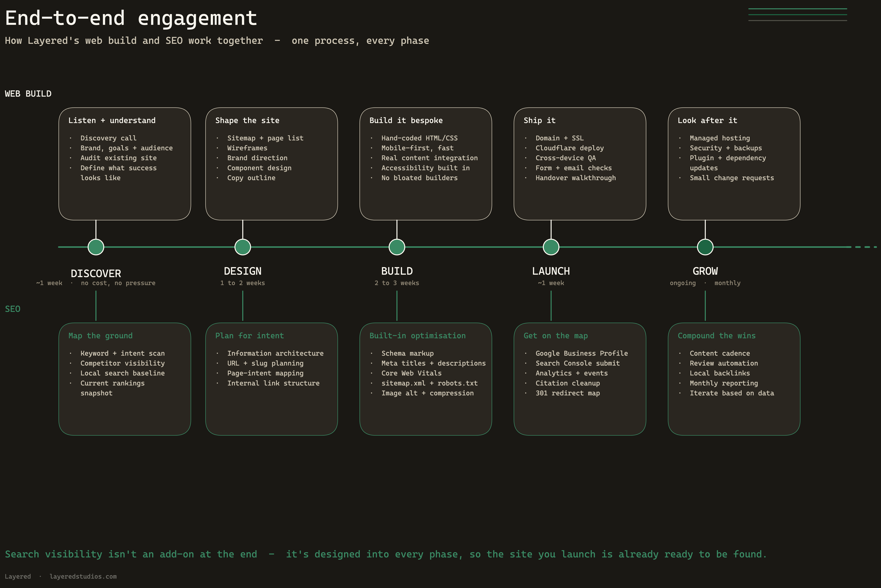
Task: Click the 'Review automation' bullet
Action: click(724, 363)
